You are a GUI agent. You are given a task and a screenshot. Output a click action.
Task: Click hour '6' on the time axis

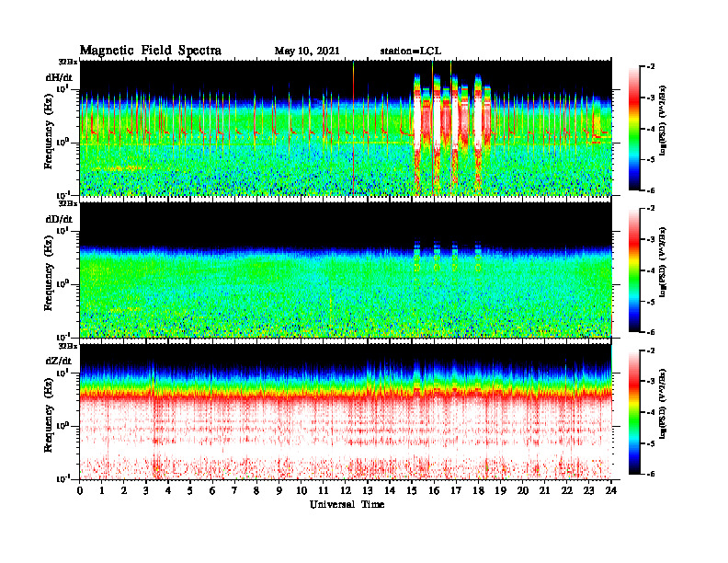point(212,490)
